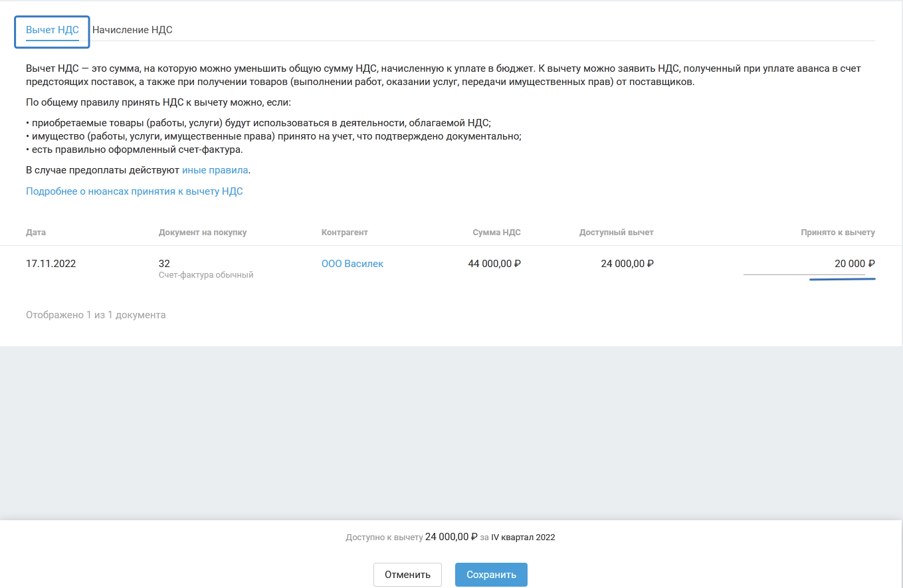Select the 17.11.2022 date cell
The height and width of the screenshot is (588, 903).
tap(51, 264)
